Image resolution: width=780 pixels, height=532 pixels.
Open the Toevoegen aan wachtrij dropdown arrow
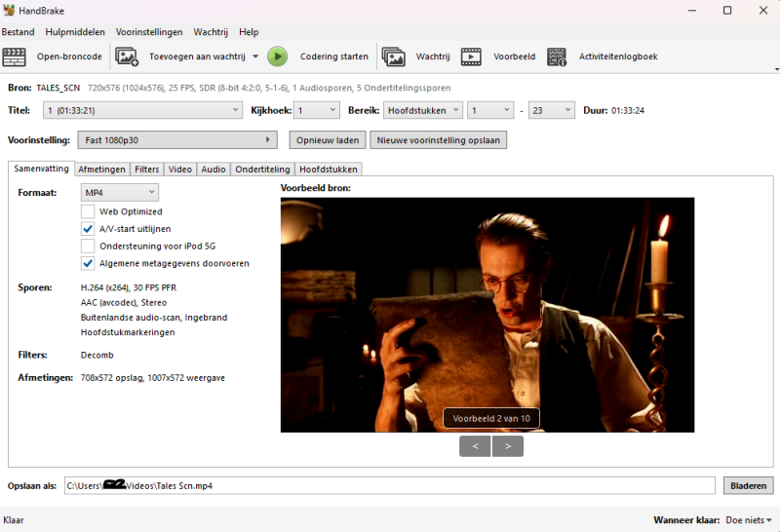point(255,57)
